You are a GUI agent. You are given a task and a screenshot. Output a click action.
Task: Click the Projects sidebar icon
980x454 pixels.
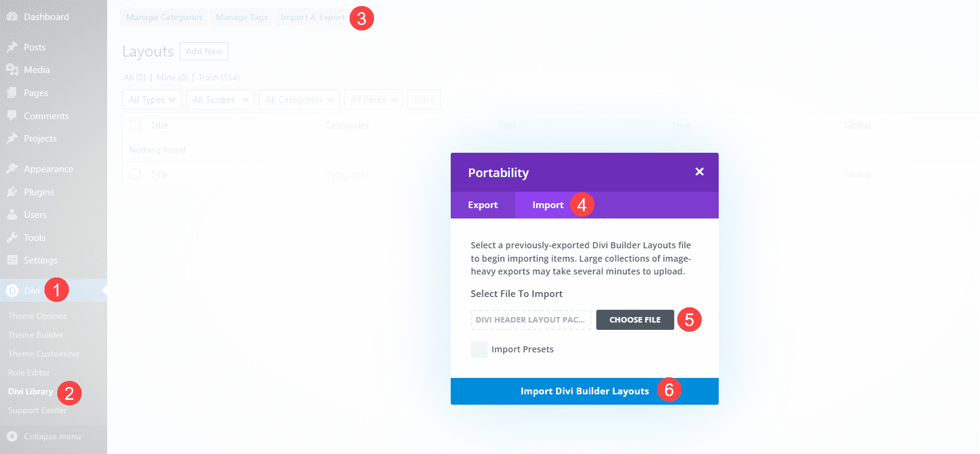[x=13, y=138]
